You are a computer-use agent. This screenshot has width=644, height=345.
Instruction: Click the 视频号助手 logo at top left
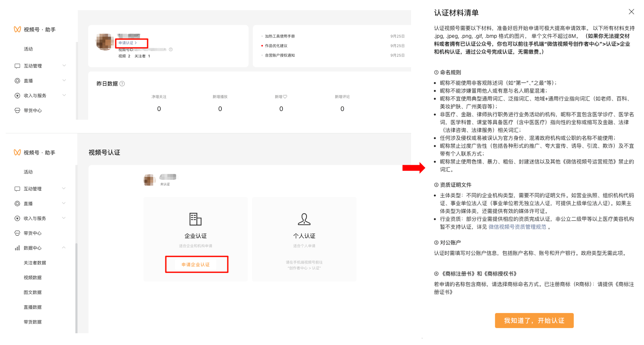pyautogui.click(x=17, y=30)
